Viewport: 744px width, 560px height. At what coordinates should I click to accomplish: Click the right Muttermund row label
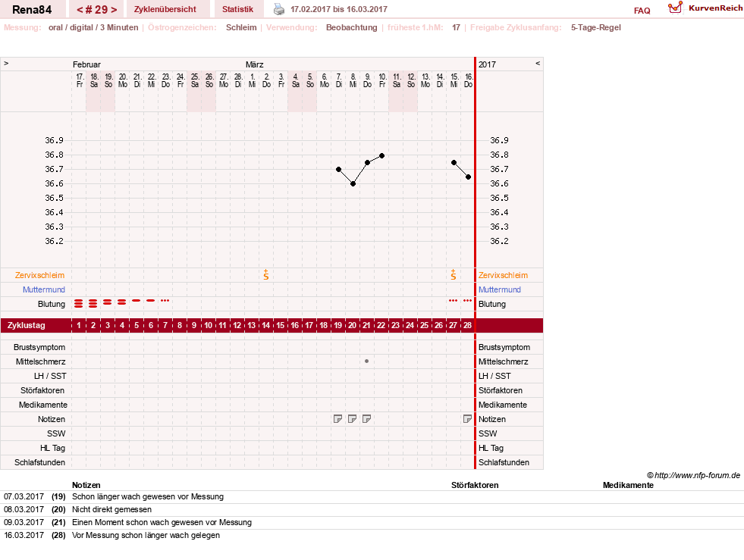[x=500, y=289]
